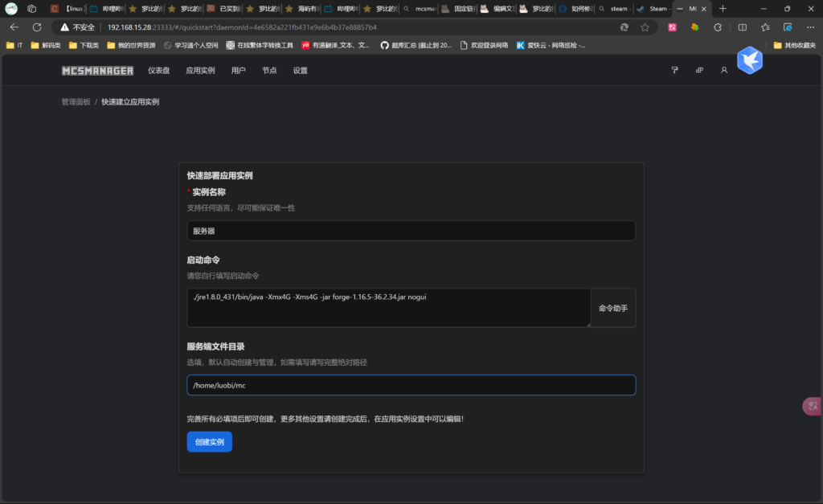The height and width of the screenshot is (504, 823).
Task: Go to 仪表盘 dashboard menu
Action: pyautogui.click(x=158, y=71)
